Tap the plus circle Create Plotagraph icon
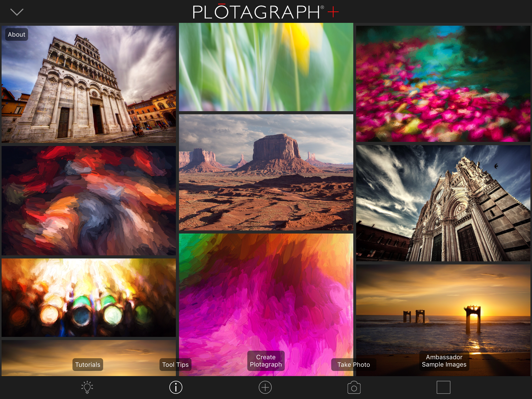The image size is (532, 399). coord(265,387)
